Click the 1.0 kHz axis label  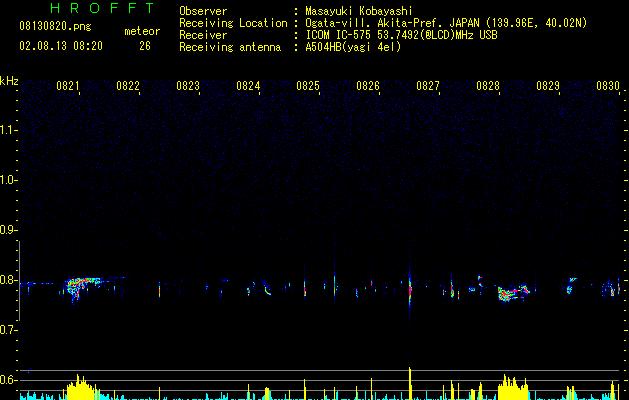coord(7,180)
